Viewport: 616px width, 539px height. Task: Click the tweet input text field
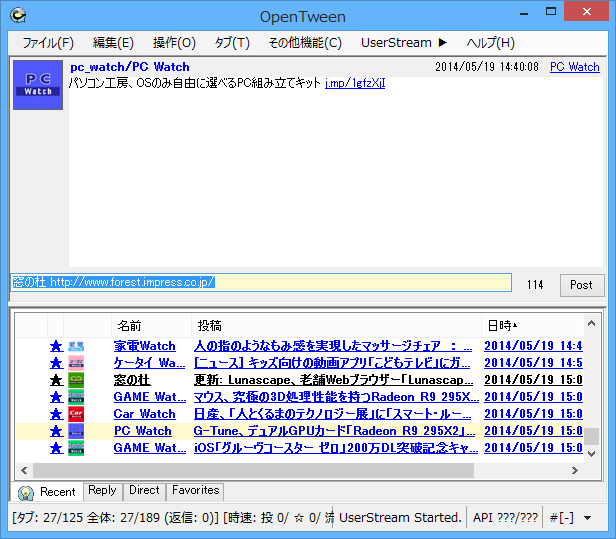tap(261, 282)
